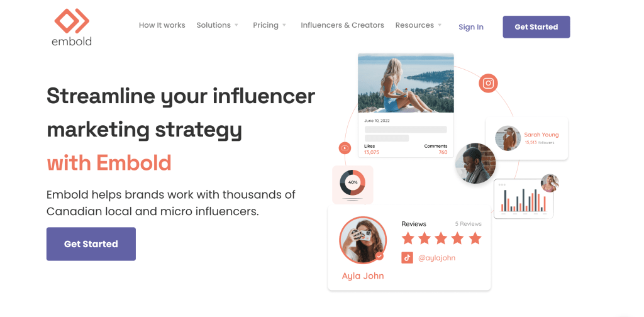This screenshot has width=644, height=317.
Task: Click the verified checkmark badge on Ayla's photo
Action: pyautogui.click(x=379, y=256)
